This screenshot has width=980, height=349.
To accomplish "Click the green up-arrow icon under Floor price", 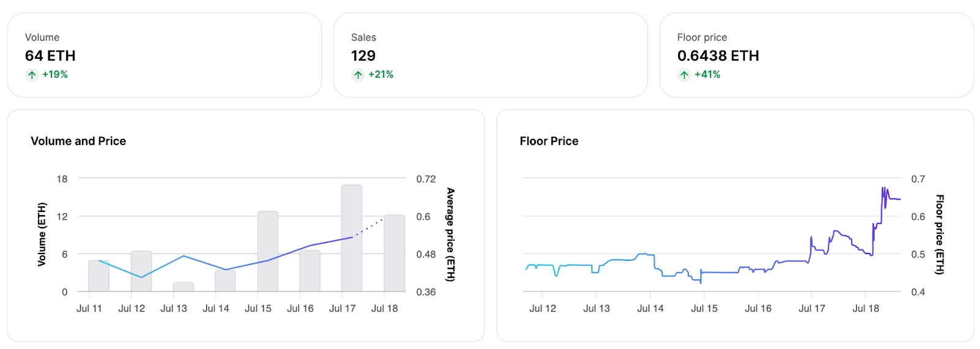I will (684, 75).
